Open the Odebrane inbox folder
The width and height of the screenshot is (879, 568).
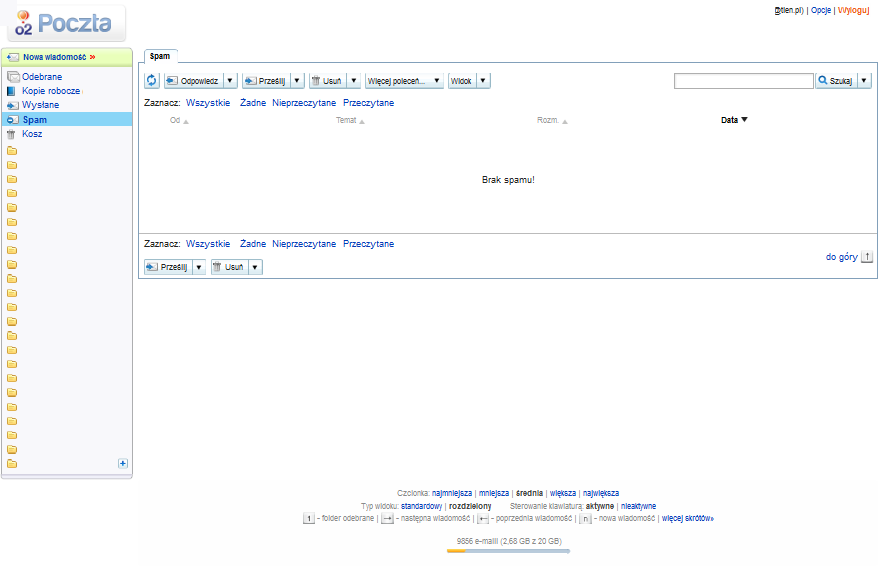point(42,77)
